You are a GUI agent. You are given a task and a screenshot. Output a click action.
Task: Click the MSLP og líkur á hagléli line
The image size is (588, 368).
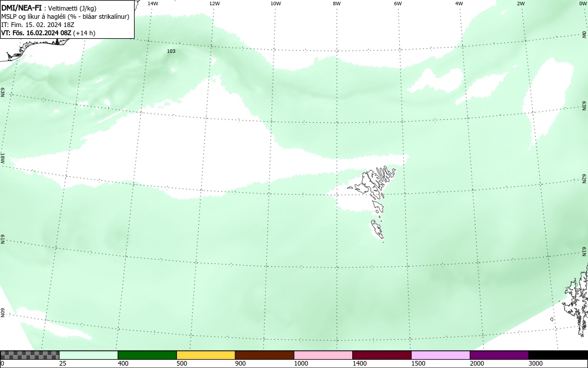click(x=65, y=16)
